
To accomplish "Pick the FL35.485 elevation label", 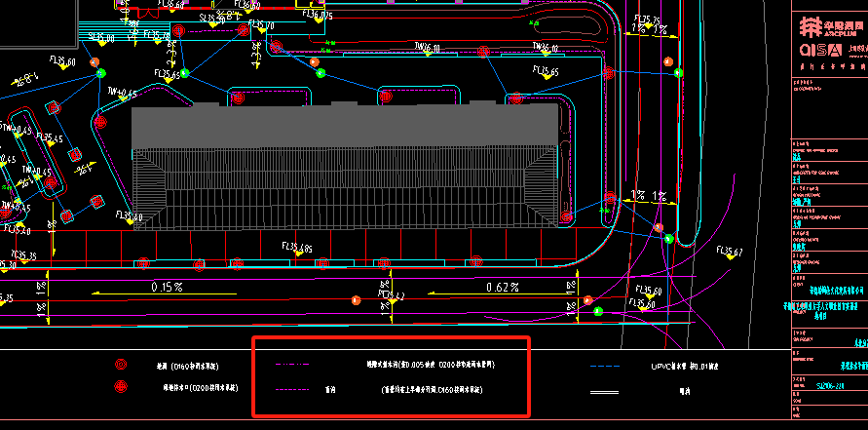I will pos(297,247).
